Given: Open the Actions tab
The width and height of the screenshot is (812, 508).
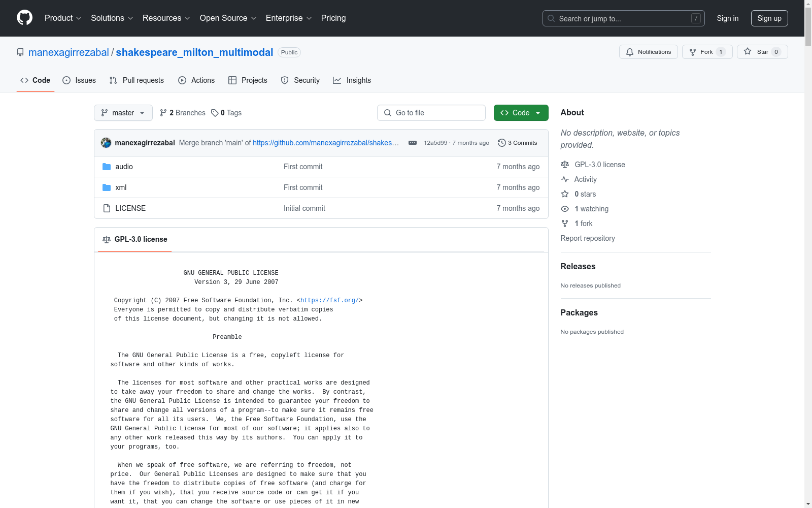Looking at the screenshot, I should pyautogui.click(x=196, y=80).
